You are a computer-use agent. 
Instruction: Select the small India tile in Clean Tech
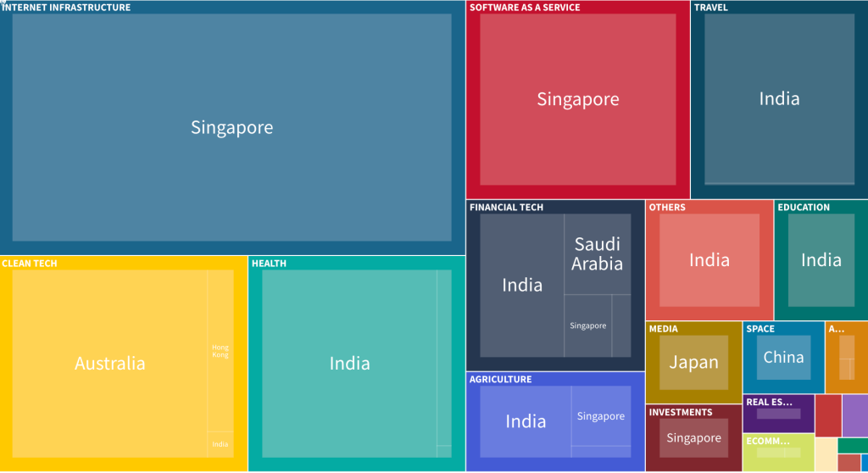click(220, 444)
